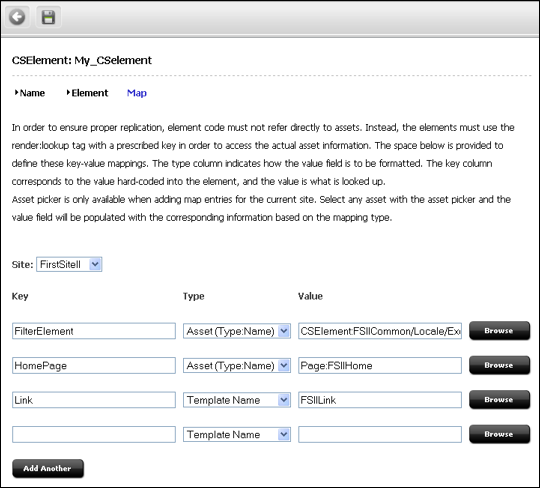Click the Value column header
This screenshot has height=488, width=540.
tap(310, 296)
